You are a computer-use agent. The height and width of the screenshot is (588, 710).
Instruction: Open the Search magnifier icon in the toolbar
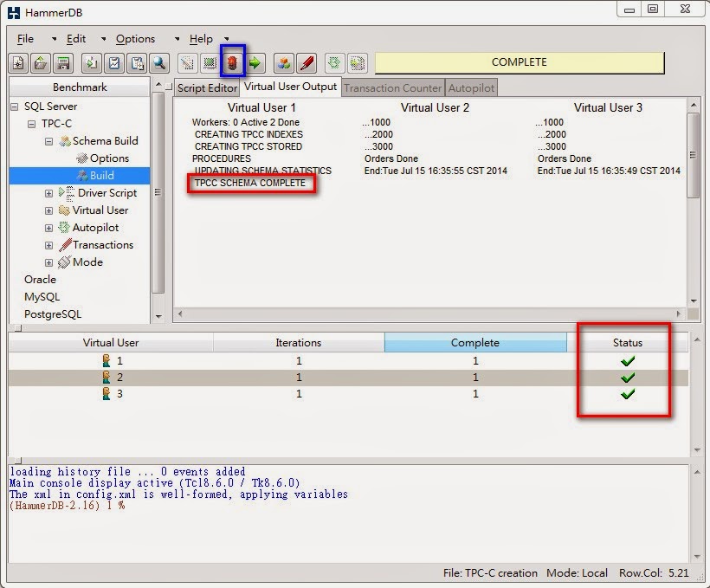pyautogui.click(x=160, y=62)
